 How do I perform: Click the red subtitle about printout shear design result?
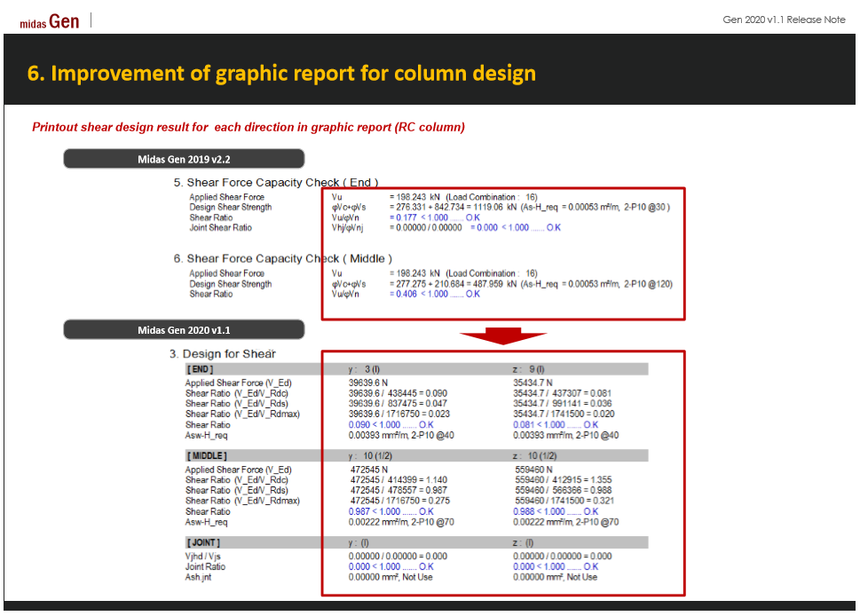[x=249, y=127]
